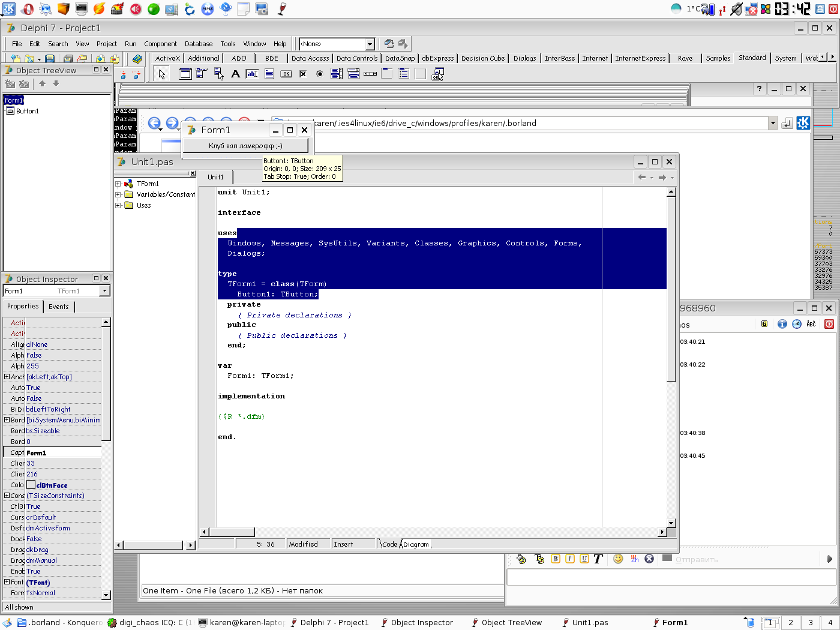Pick the Label component (letter A)

(x=235, y=74)
